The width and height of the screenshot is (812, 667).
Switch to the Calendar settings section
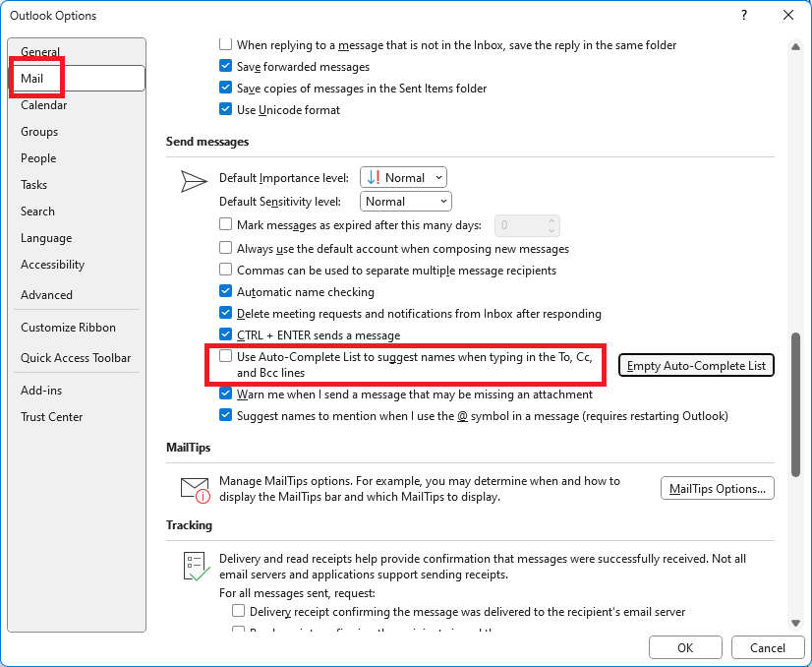tap(43, 104)
